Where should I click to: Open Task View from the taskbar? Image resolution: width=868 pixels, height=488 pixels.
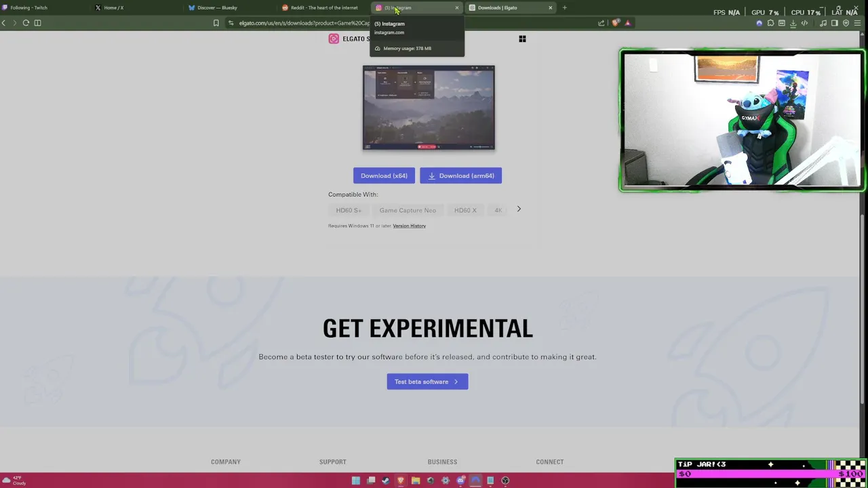(x=371, y=481)
